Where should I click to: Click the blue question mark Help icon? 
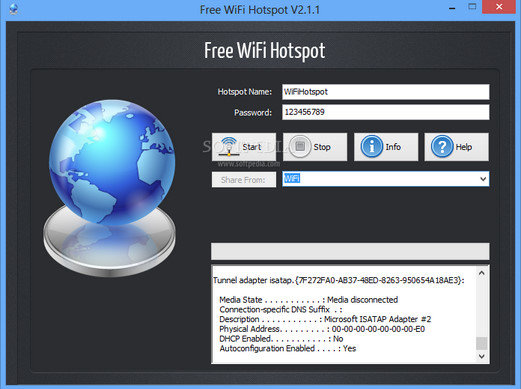(442, 146)
